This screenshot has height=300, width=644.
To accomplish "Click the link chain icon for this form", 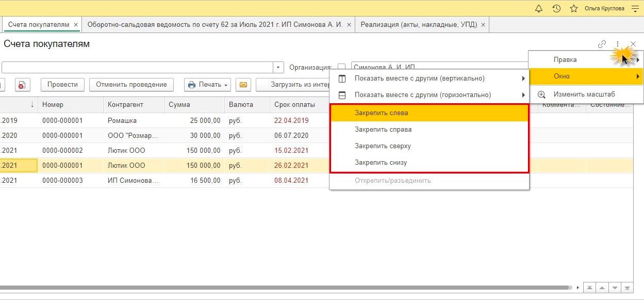I will (602, 44).
